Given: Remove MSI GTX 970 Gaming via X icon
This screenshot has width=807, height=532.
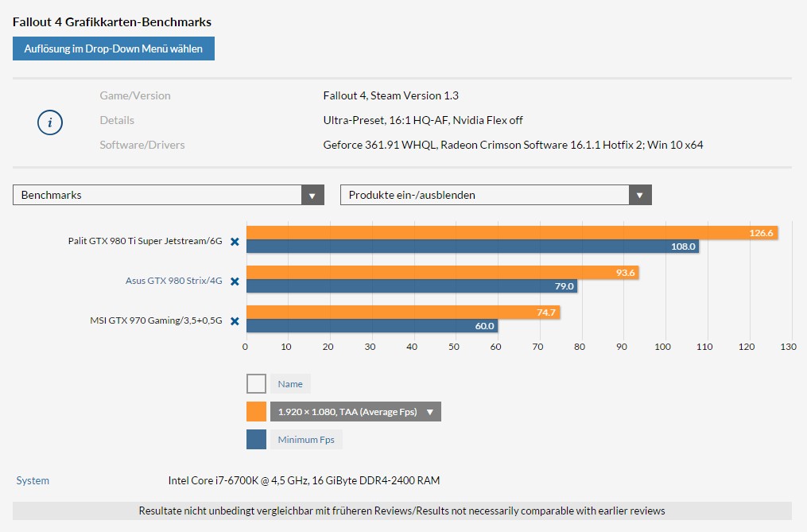Looking at the screenshot, I should click(x=235, y=320).
